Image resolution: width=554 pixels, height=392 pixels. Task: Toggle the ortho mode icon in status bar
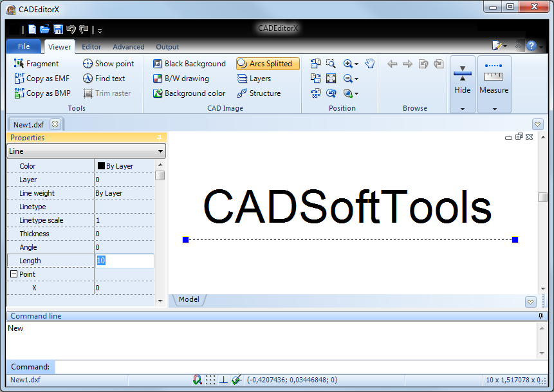[x=223, y=380]
